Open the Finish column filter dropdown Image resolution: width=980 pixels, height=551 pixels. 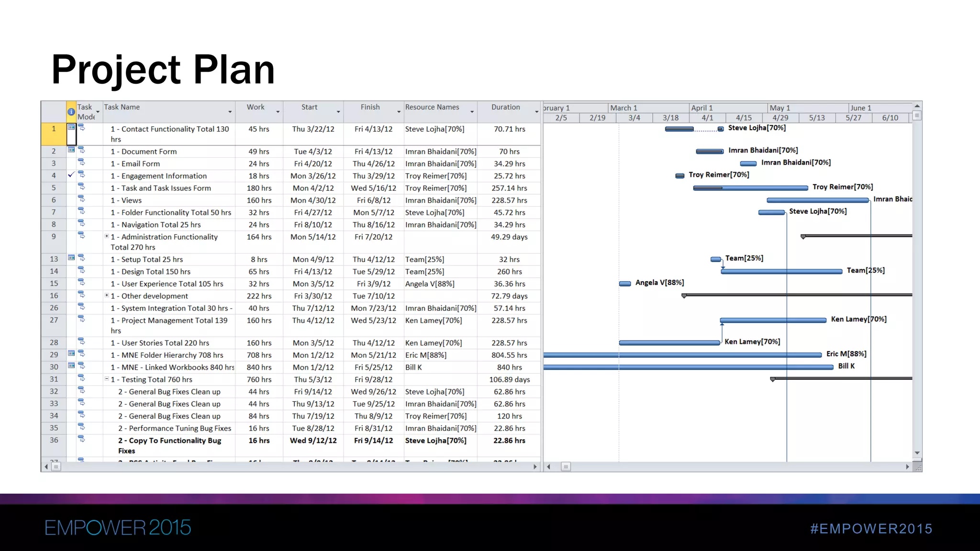coord(399,112)
